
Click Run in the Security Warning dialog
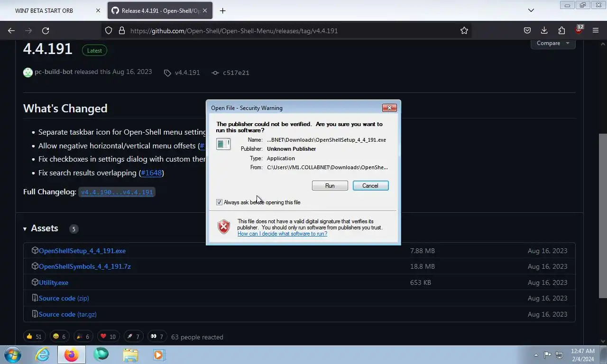[x=330, y=186]
